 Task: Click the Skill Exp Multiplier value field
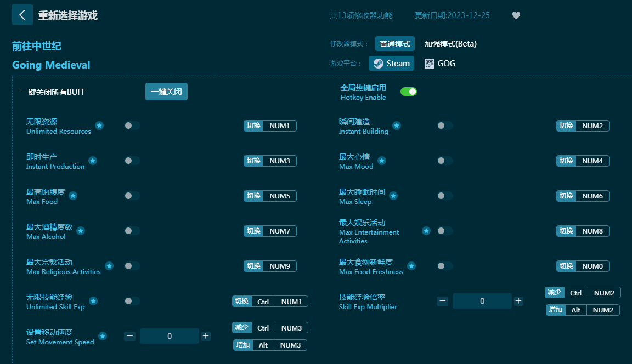click(482, 301)
